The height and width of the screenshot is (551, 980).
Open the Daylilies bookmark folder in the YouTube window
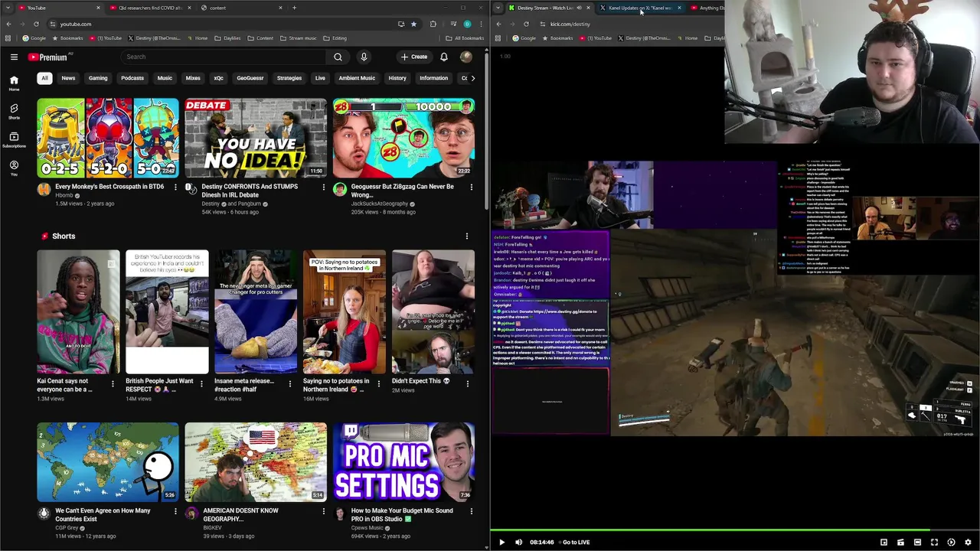[227, 38]
